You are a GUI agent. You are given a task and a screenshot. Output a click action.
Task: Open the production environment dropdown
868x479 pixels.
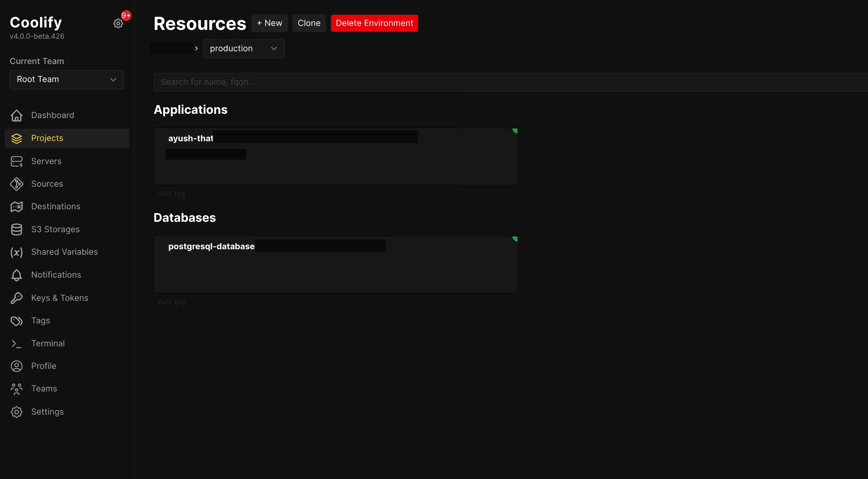[243, 49]
